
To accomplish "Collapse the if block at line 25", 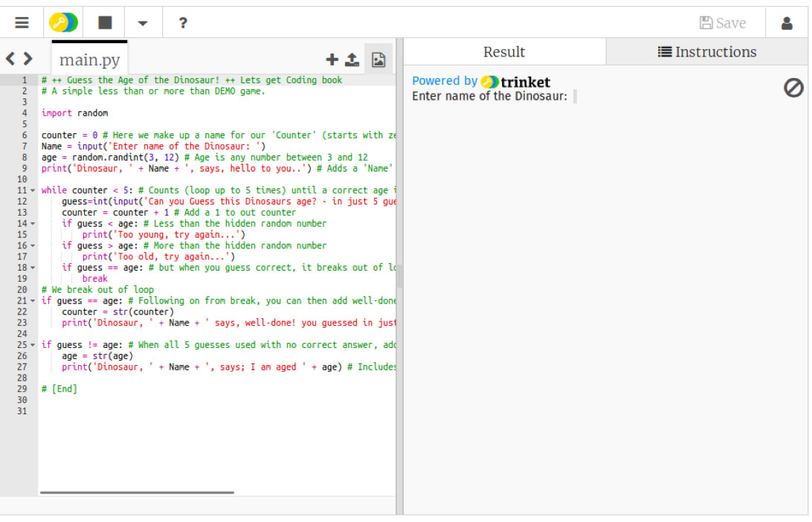I will (33, 345).
